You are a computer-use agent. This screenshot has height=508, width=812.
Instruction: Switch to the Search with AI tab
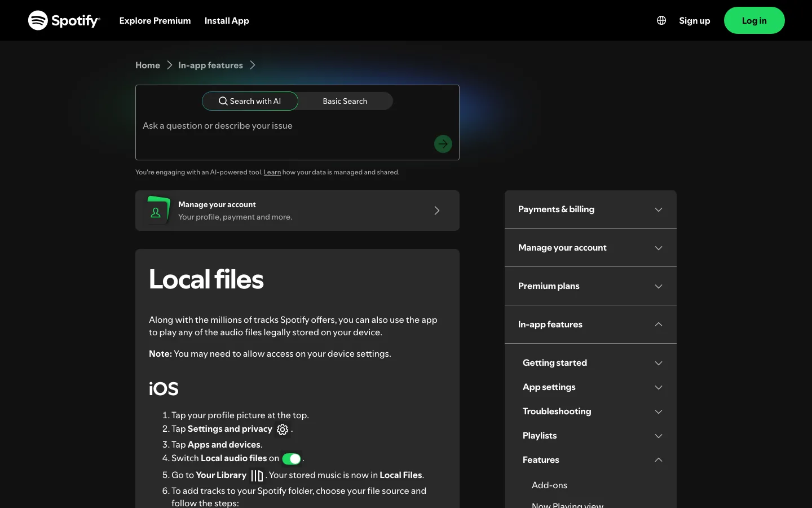250,101
